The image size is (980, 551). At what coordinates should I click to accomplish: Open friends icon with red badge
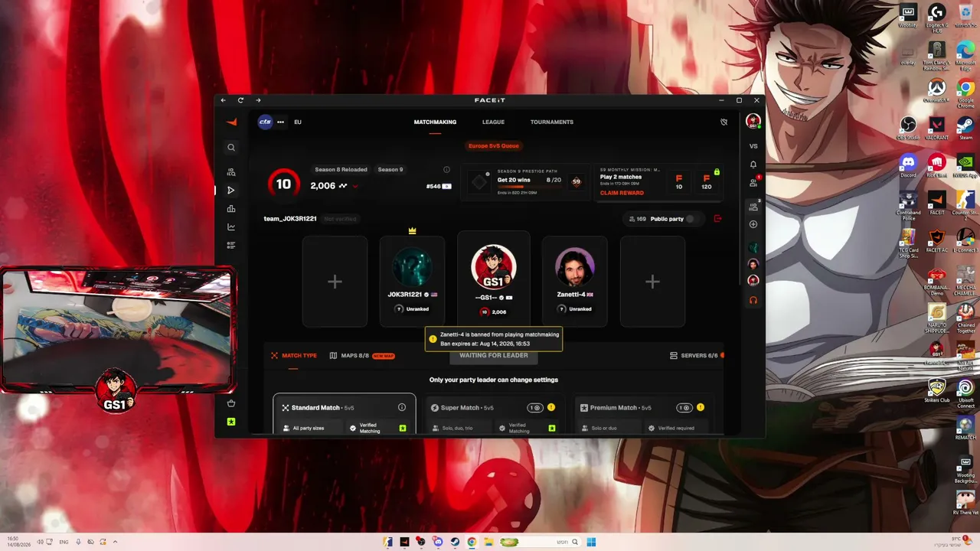coord(753,182)
